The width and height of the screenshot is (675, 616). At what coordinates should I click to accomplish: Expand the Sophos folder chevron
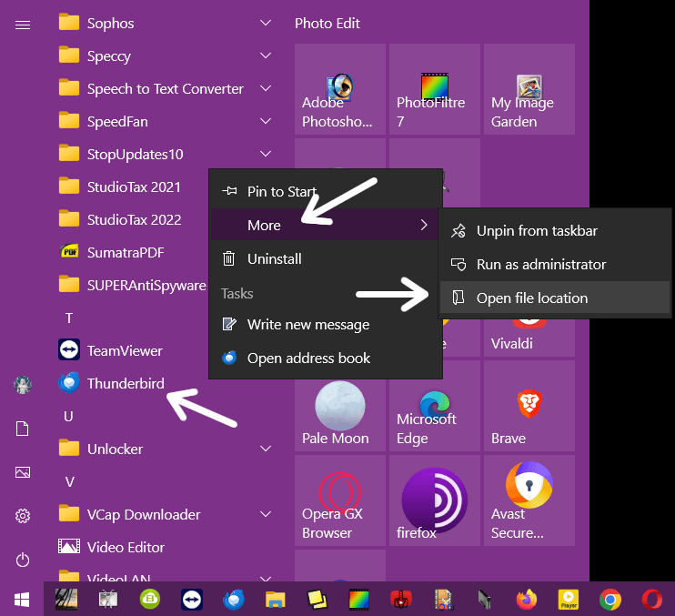point(266,23)
